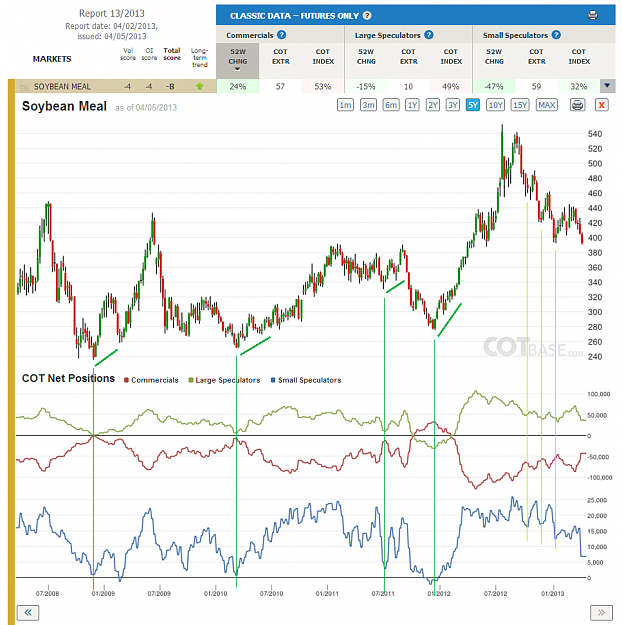This screenshot has height=625, width=622.
Task: Select the MAX time range
Action: [x=546, y=105]
